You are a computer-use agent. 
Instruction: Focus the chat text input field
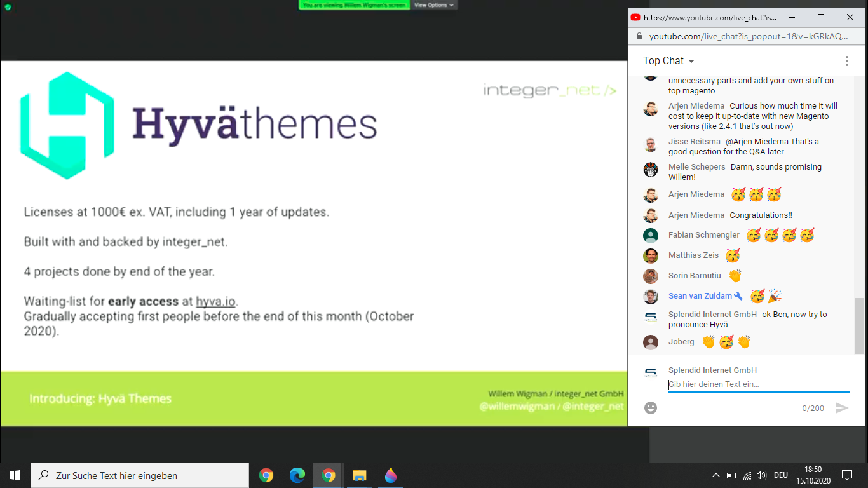coord(759,384)
